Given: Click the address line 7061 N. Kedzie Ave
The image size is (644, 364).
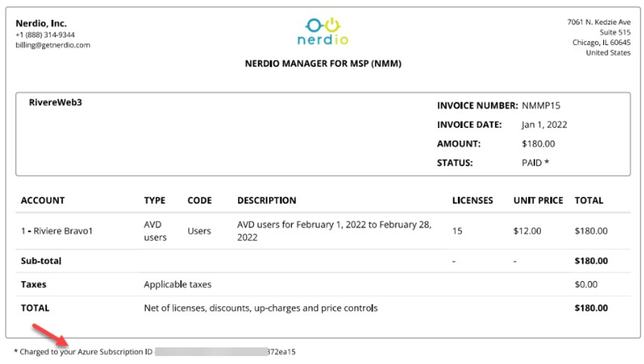Looking at the screenshot, I should pos(599,22).
